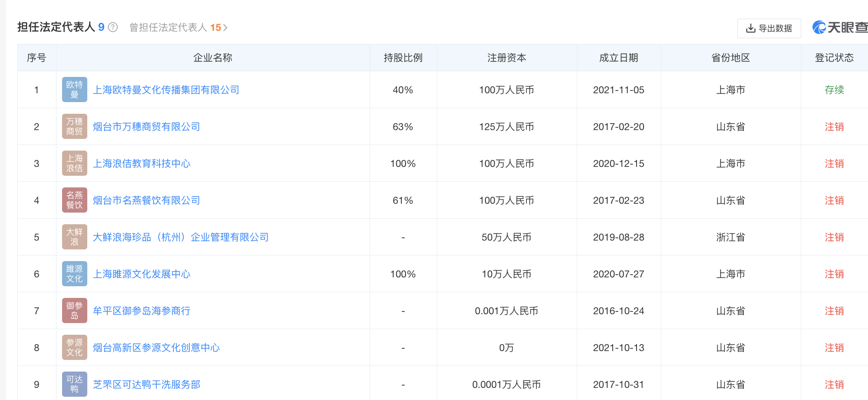This screenshot has width=868, height=400.
Task: Open 上海浪佶教育科技中心 company link
Action: coord(141,164)
